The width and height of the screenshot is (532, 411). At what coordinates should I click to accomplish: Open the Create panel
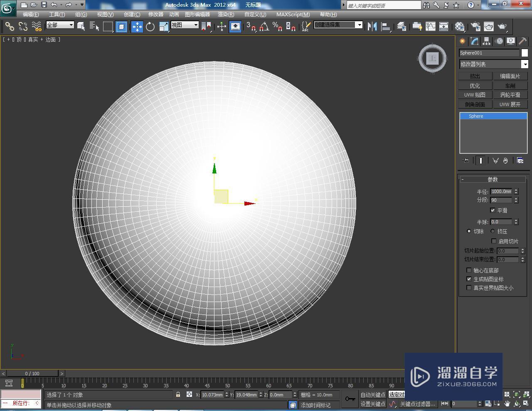(462, 41)
